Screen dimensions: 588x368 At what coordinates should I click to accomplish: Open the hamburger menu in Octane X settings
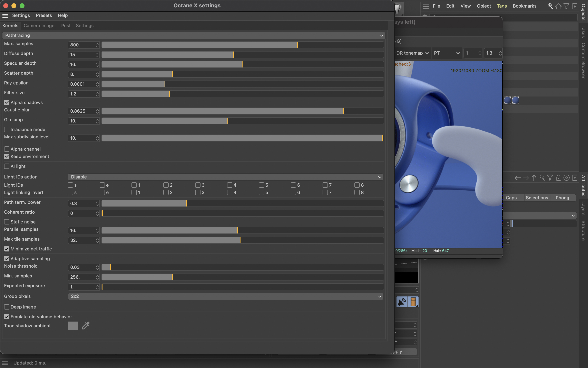pyautogui.click(x=5, y=16)
